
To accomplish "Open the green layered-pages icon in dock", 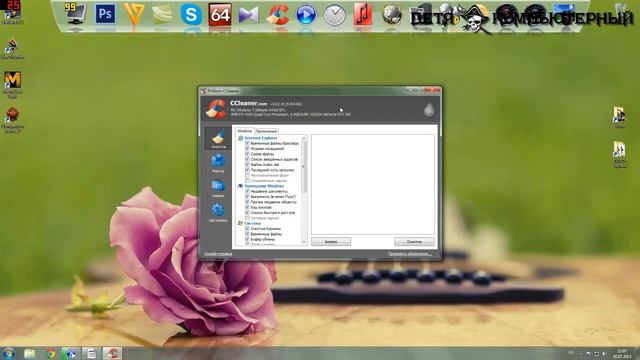I will (162, 15).
